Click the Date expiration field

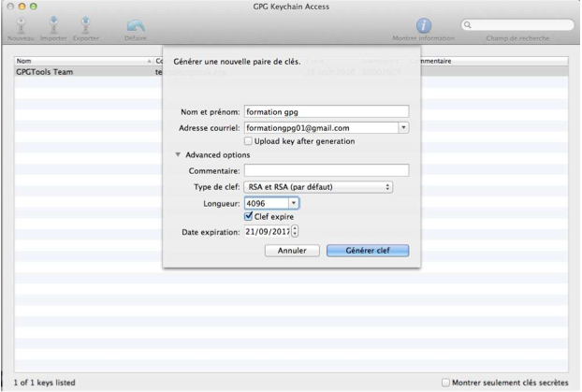point(268,232)
